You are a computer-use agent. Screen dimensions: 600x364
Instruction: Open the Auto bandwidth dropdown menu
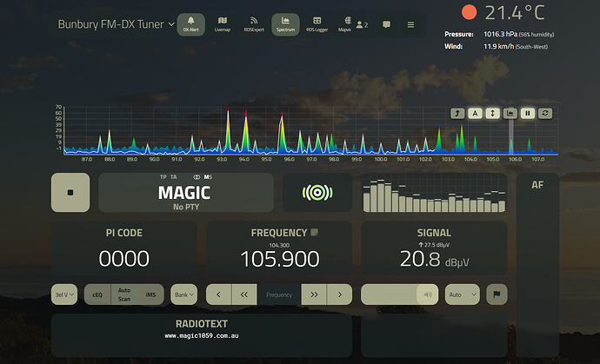point(461,295)
